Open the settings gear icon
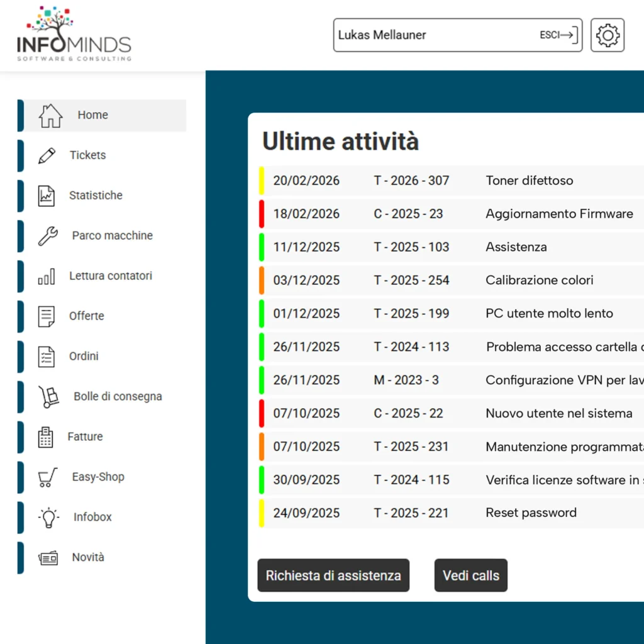 606,35
